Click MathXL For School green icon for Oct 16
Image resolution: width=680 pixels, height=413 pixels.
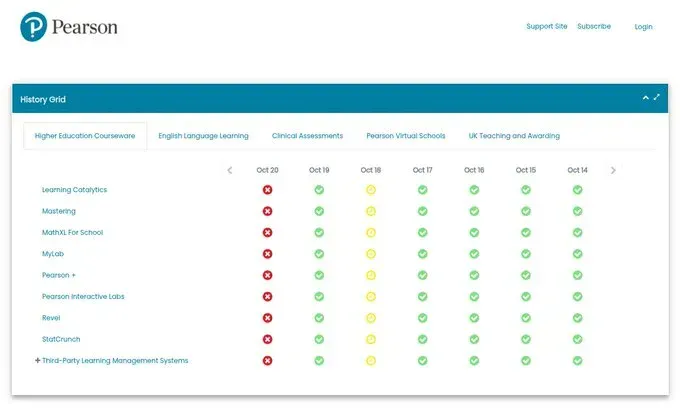tap(474, 233)
